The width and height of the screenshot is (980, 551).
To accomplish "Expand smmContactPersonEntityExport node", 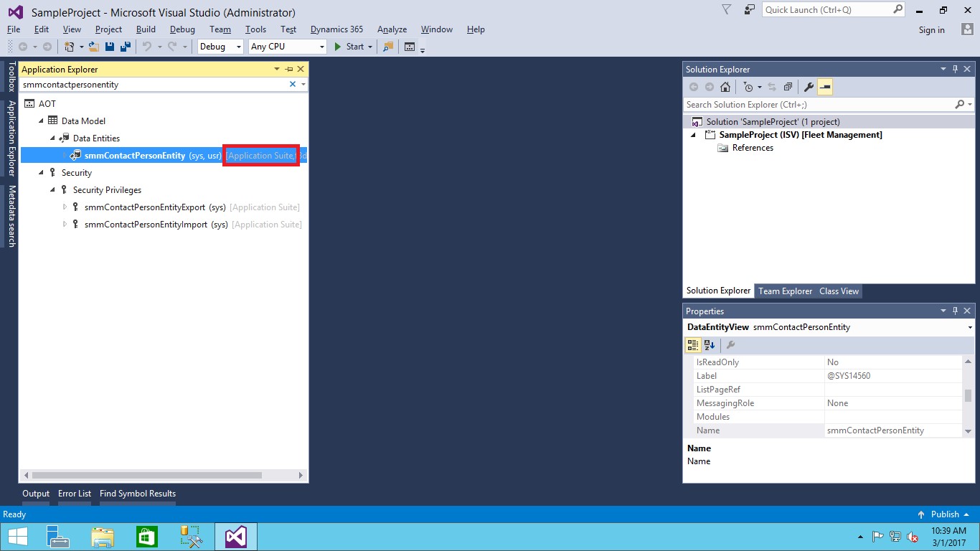I will (x=65, y=207).
